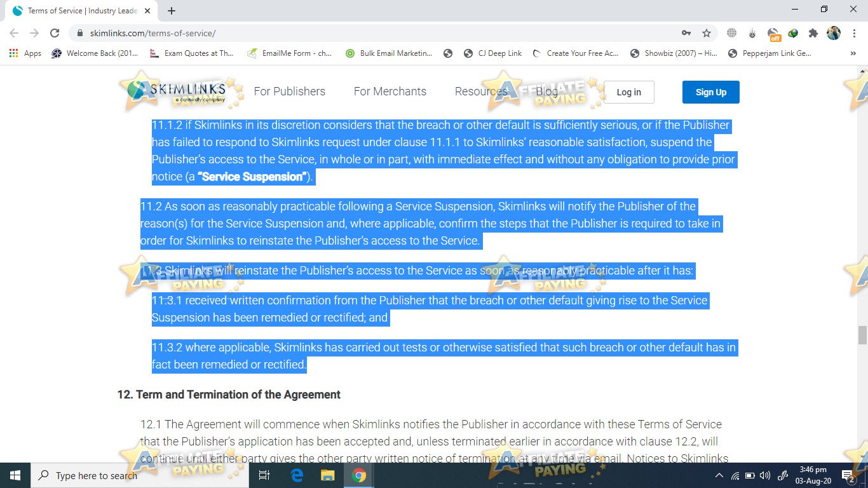Click the Skimlinks logo
The width and height of the screenshot is (868, 488).
(176, 91)
